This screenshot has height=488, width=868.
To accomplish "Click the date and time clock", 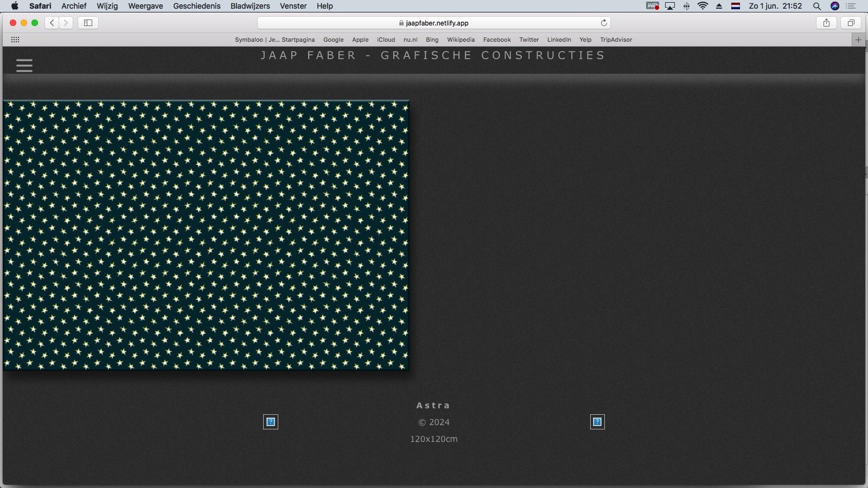I will 775,6.
